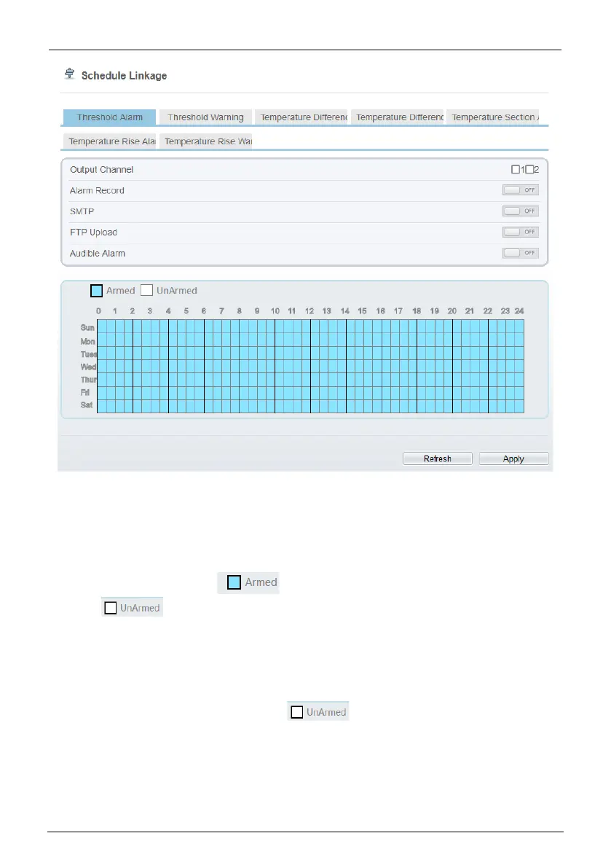This screenshot has width=611, height=868.
Task: Switch to the Threshold Warning tab
Action: coord(205,117)
